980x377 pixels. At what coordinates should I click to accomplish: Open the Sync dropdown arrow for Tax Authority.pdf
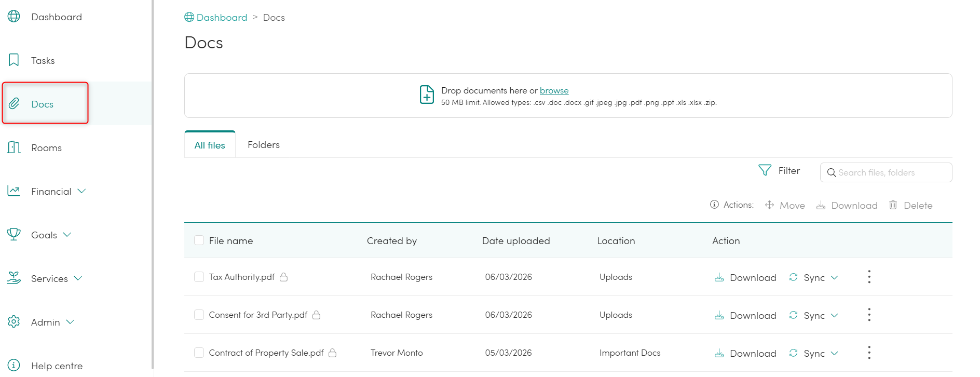coord(834,277)
